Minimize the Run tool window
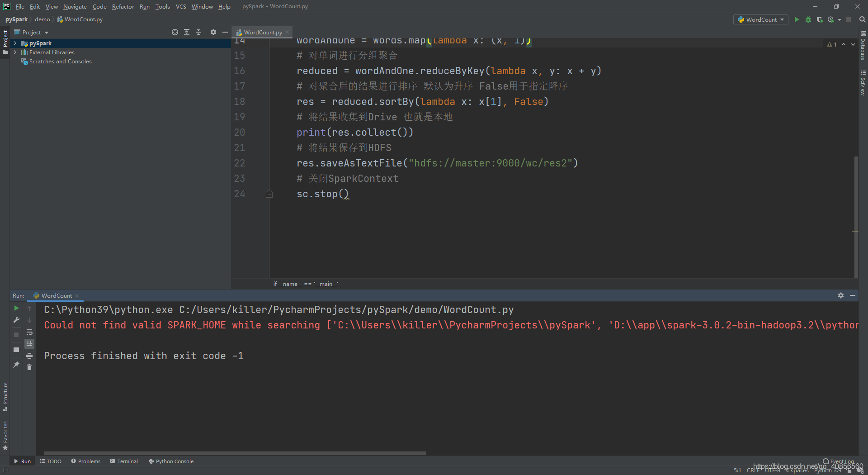The width and height of the screenshot is (868, 475). coord(853,295)
